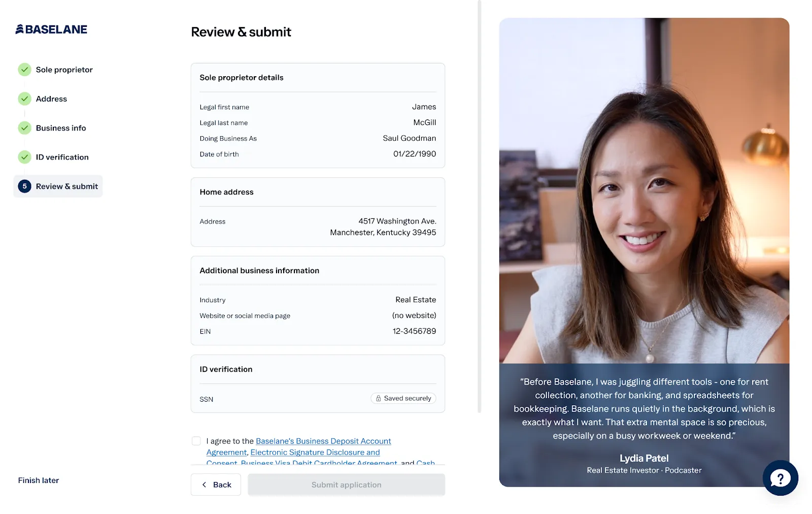This screenshot has height=514, width=812.
Task: Click the Lydia Patel name caption
Action: (644, 458)
